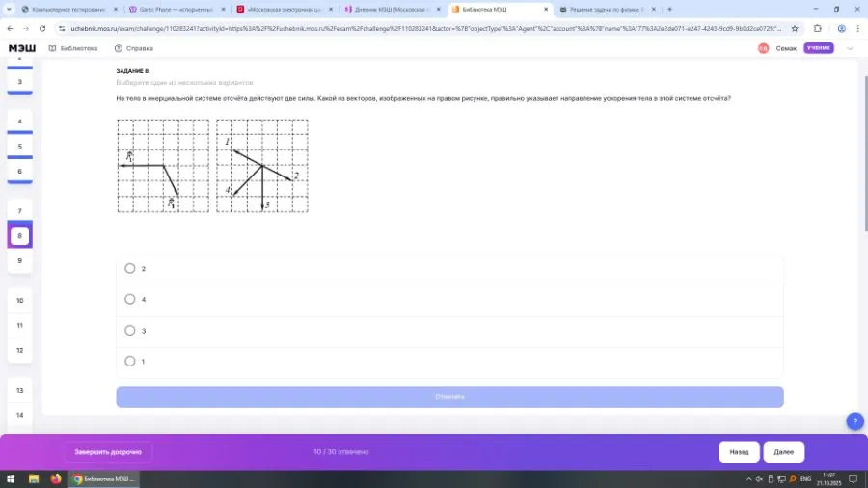Close the Gartic Phone tab
This screenshot has height=488, width=868.
click(x=223, y=10)
